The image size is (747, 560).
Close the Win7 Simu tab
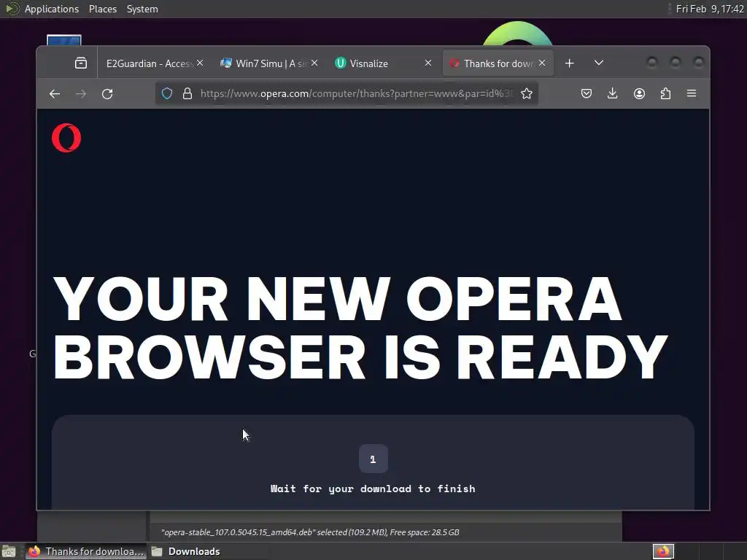(x=314, y=63)
